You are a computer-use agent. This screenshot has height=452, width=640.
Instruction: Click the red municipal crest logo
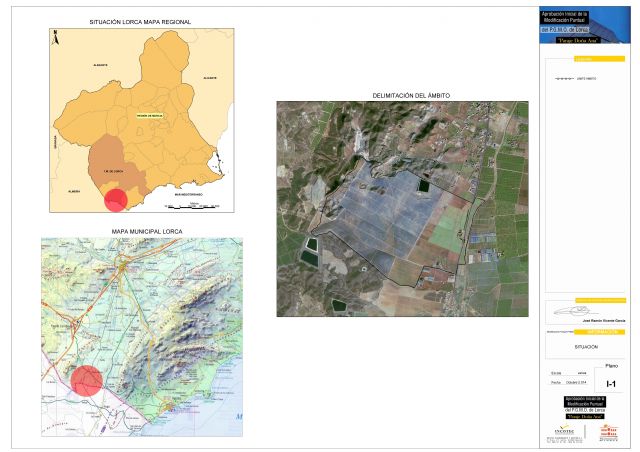click(x=608, y=431)
